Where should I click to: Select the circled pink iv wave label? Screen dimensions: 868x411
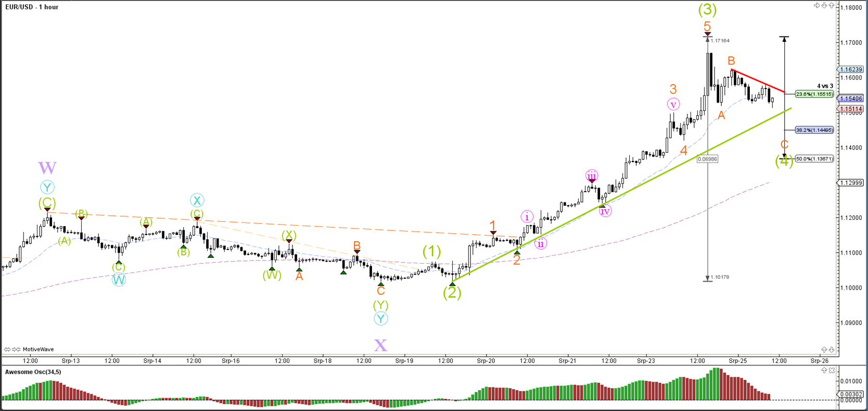(605, 211)
